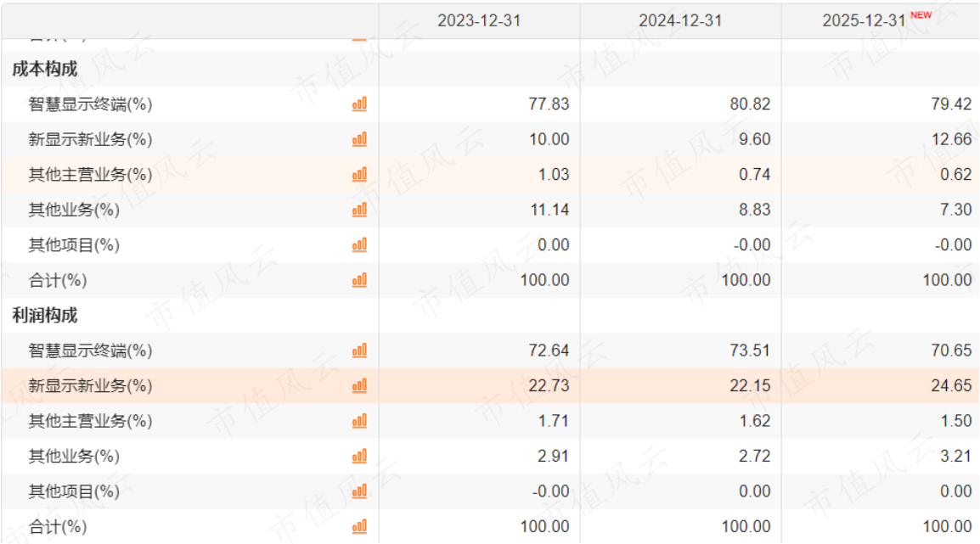Select the 2024-12-31 column header
This screenshot has width=980, height=544.
tap(680, 20)
